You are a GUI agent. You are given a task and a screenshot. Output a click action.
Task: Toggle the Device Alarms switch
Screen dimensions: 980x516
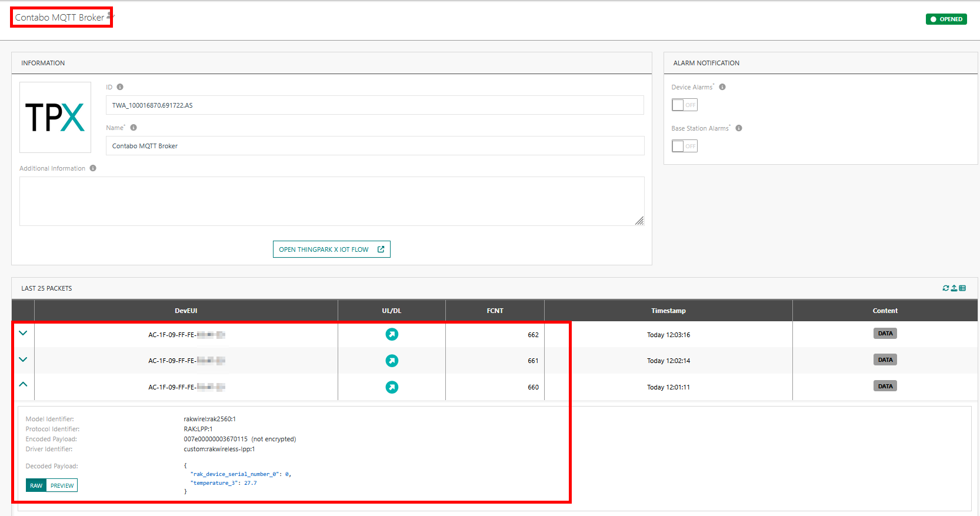685,105
